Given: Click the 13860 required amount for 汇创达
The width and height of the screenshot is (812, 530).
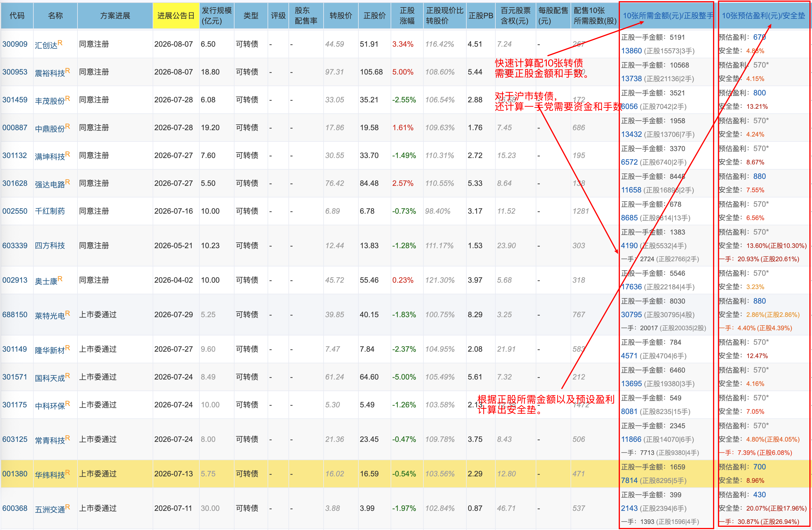Looking at the screenshot, I should [x=631, y=51].
